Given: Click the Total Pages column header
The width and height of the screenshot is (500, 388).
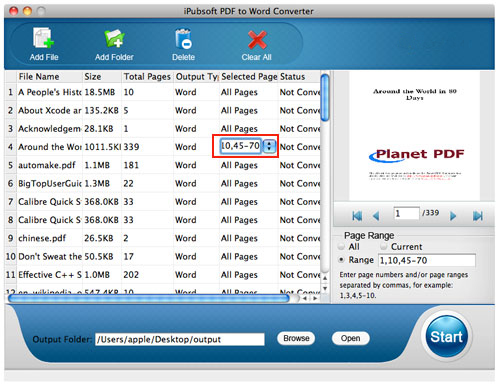Looking at the screenshot, I should 147,77.
